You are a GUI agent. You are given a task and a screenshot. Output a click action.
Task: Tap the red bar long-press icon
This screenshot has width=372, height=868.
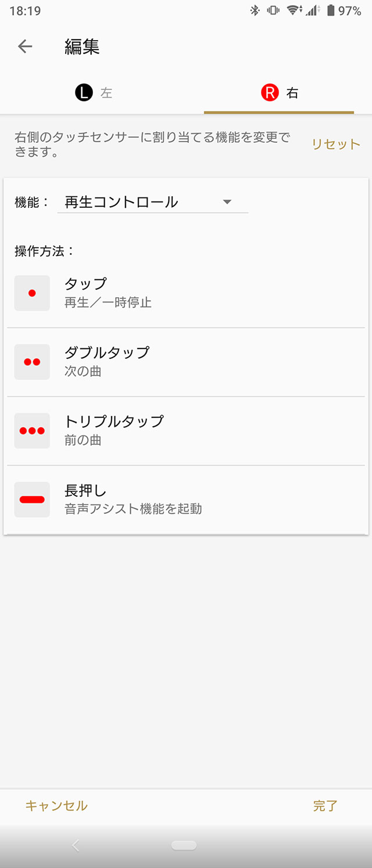pyautogui.click(x=32, y=499)
